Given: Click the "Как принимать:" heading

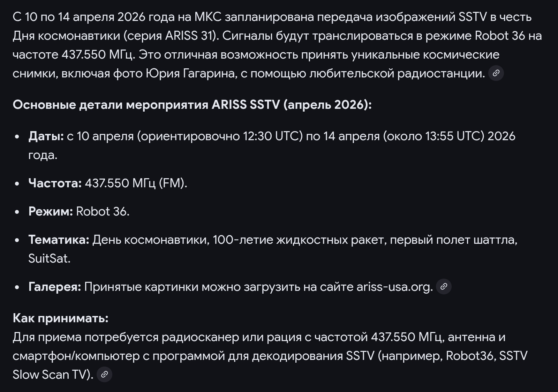Looking at the screenshot, I should [60, 318].
